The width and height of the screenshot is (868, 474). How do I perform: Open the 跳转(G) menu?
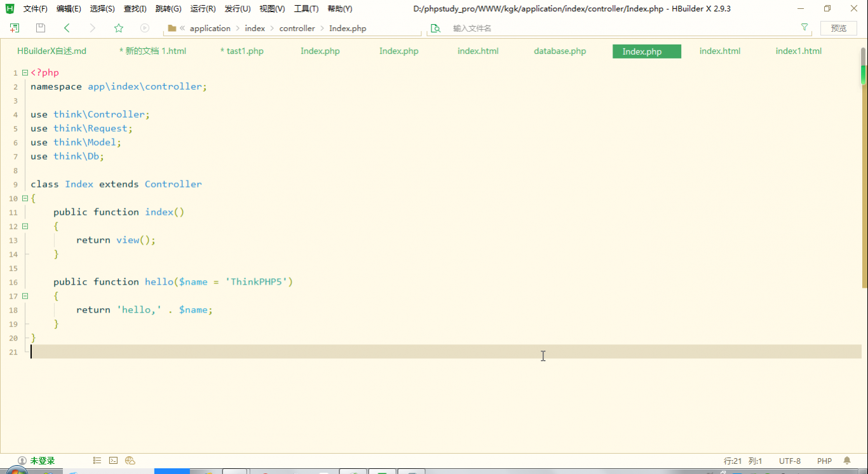coord(168,9)
